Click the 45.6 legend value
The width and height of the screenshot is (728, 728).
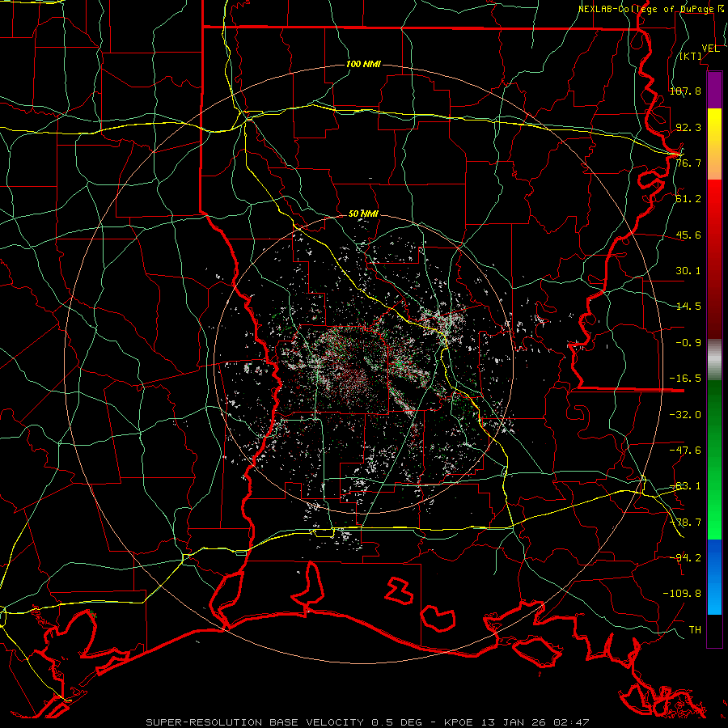pos(688,235)
